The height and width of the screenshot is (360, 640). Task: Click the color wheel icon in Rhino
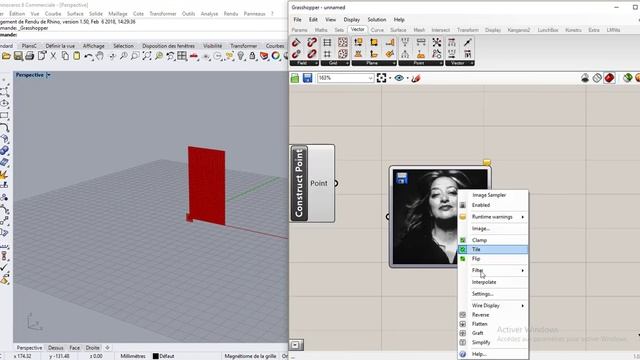pos(276,56)
